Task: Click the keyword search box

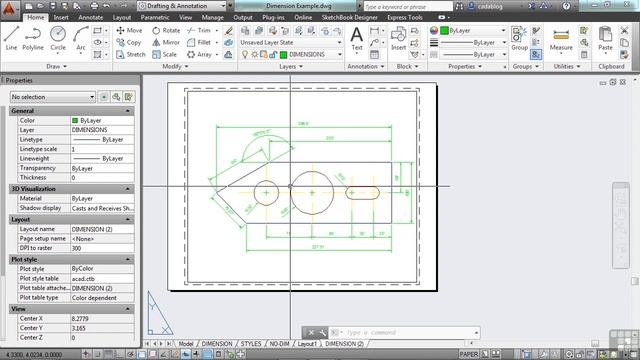Action: coord(408,7)
